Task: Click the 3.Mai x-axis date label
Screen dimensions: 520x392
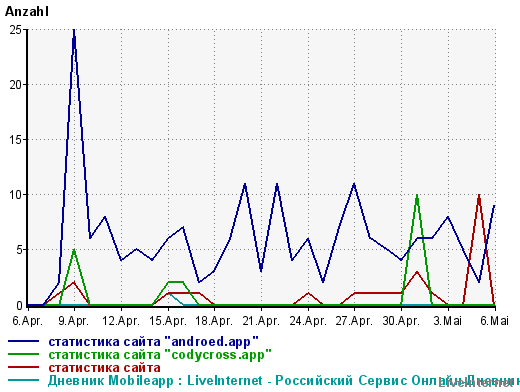Action: pyautogui.click(x=448, y=321)
